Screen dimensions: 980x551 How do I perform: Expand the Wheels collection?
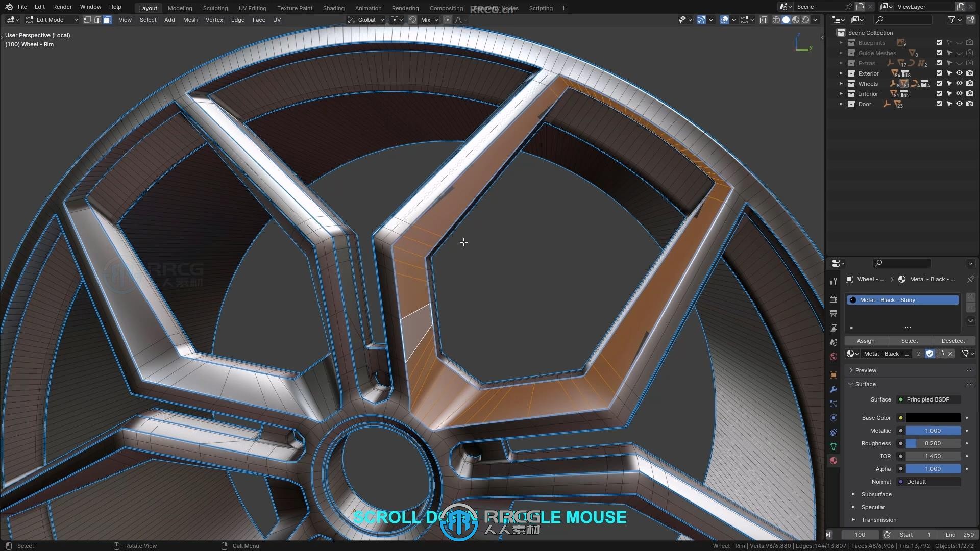coord(841,84)
